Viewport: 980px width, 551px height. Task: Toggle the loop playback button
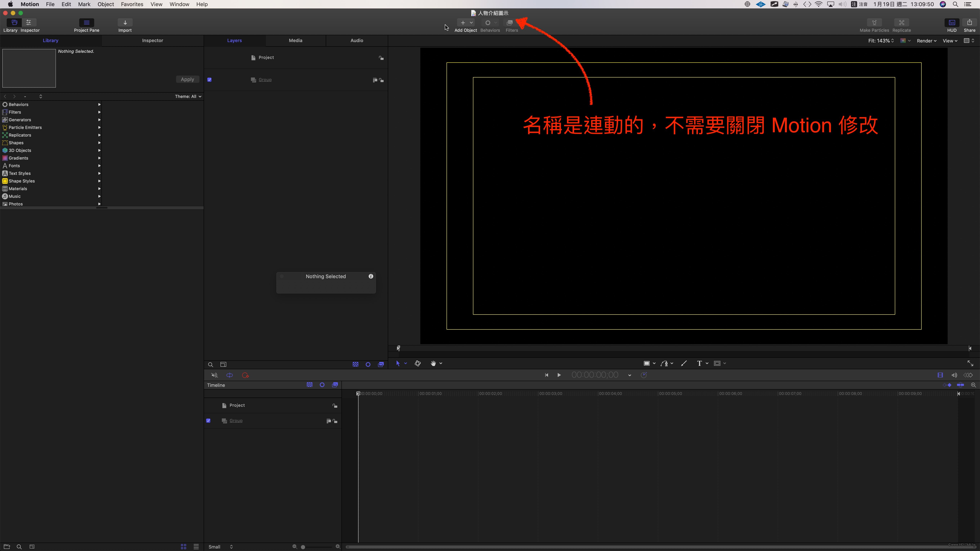pos(229,375)
